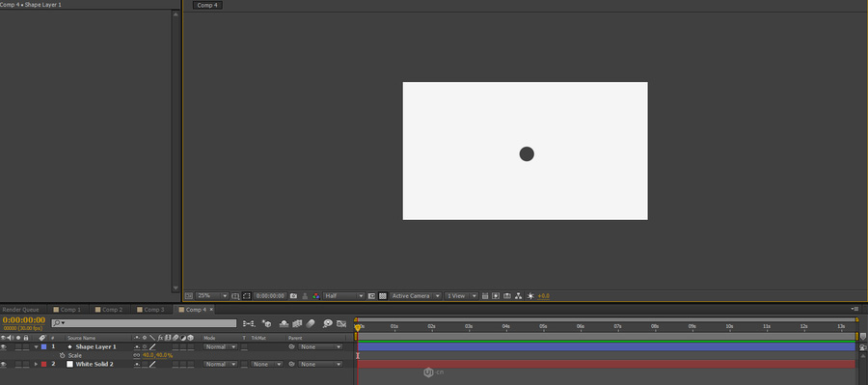Open the Show Channel RGB color icon
The height and width of the screenshot is (385, 868).
pyautogui.click(x=315, y=296)
